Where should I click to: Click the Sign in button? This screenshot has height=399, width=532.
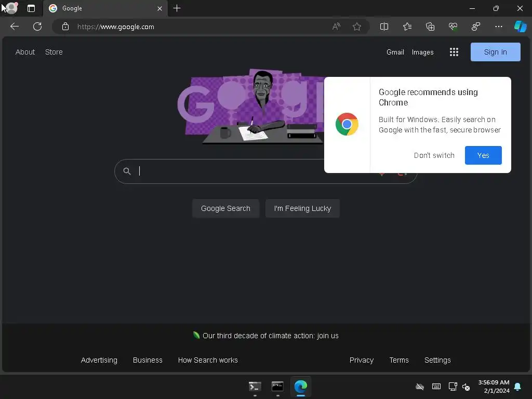[x=495, y=52]
